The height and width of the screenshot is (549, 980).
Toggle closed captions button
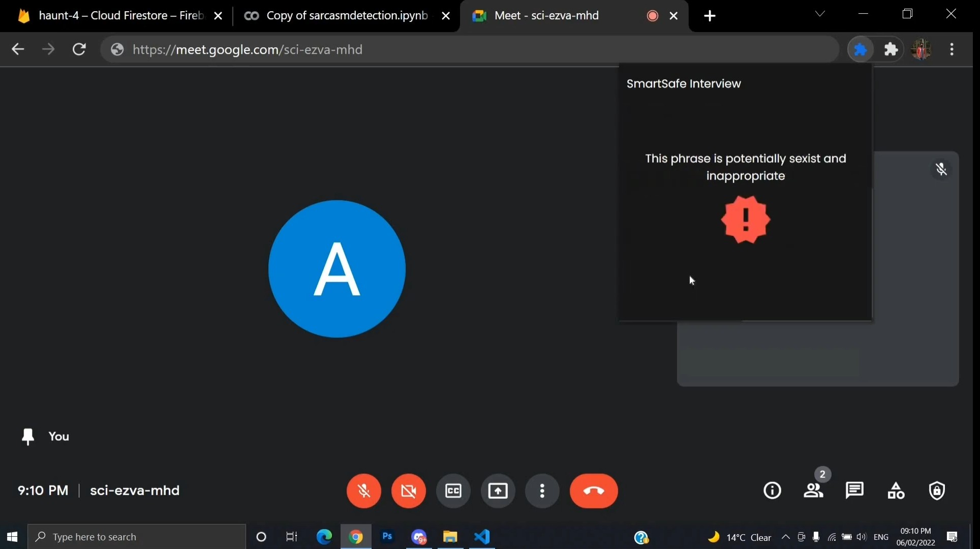453,491
